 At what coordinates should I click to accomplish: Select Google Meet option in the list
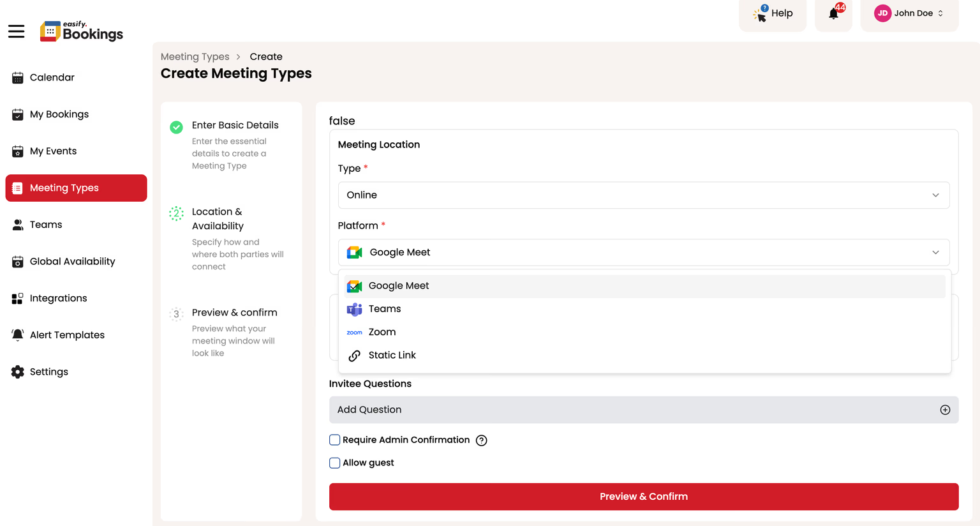click(x=644, y=286)
